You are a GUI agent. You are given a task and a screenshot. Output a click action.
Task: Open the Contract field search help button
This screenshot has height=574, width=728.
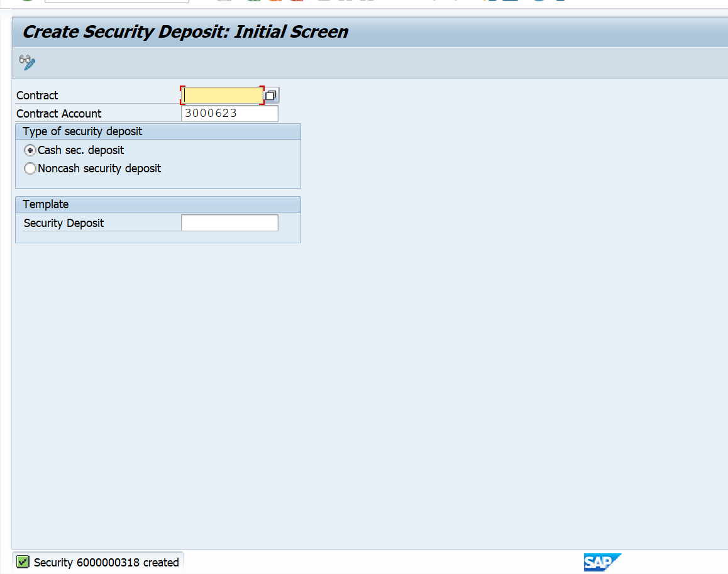coord(271,95)
